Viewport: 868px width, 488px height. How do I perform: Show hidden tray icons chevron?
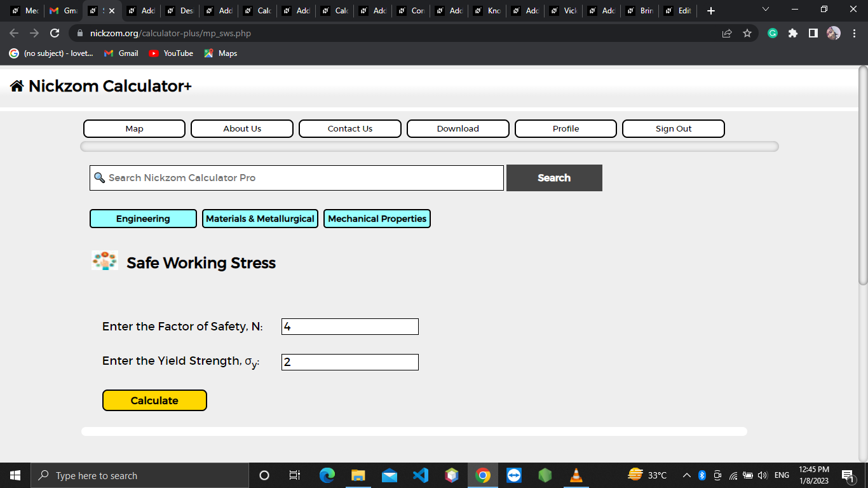point(687,475)
